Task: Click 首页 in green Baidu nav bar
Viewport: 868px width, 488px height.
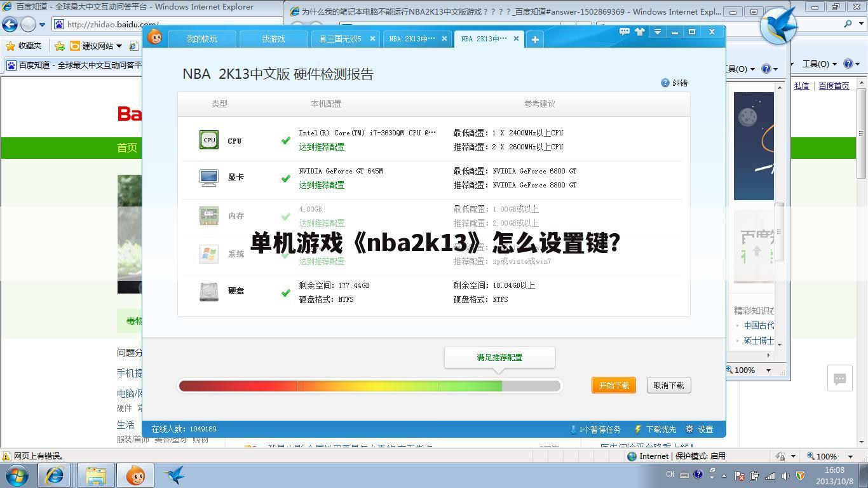Action: click(x=127, y=147)
